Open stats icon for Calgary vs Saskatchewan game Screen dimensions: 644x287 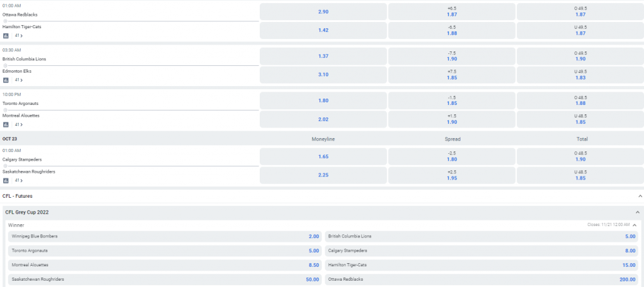tap(6, 180)
